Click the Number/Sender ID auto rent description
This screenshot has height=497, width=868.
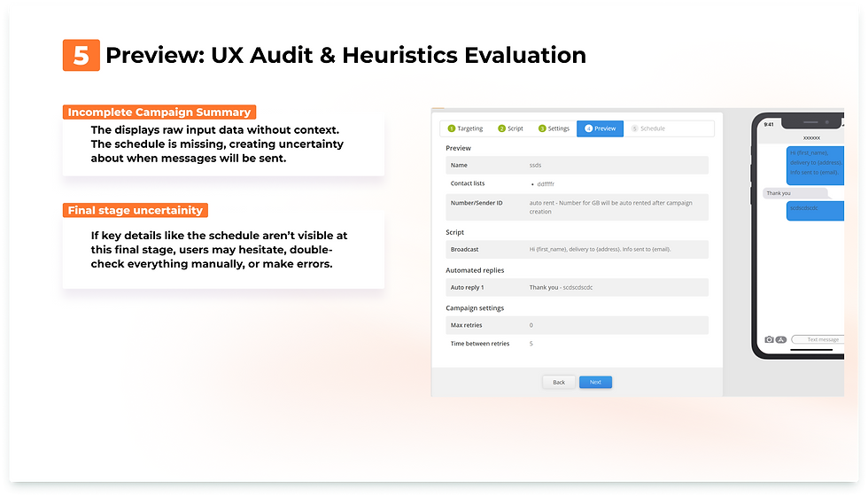pyautogui.click(x=610, y=207)
